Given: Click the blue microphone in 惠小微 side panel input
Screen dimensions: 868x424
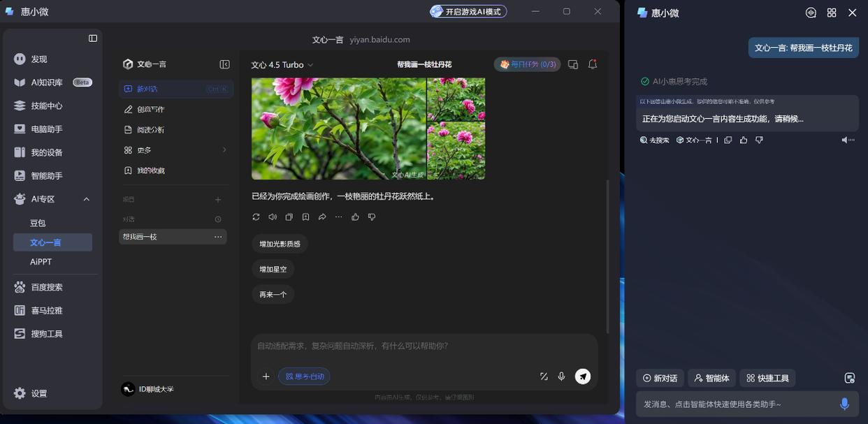Looking at the screenshot, I should (844, 404).
